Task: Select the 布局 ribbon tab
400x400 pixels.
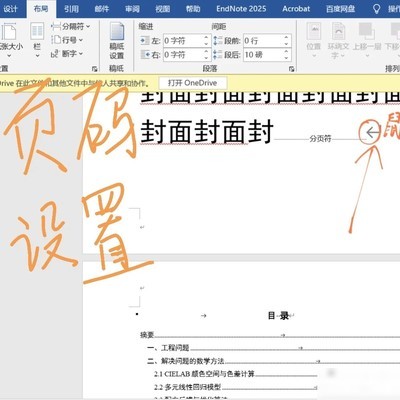Action: point(41,9)
